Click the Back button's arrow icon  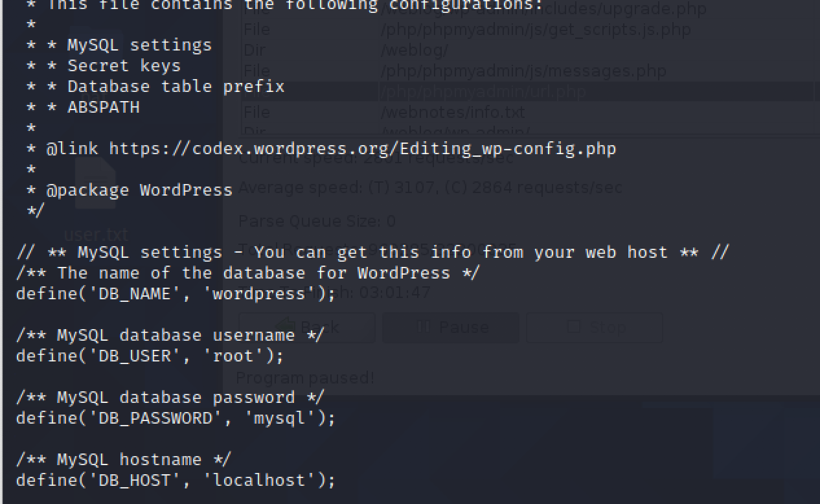pos(285,326)
